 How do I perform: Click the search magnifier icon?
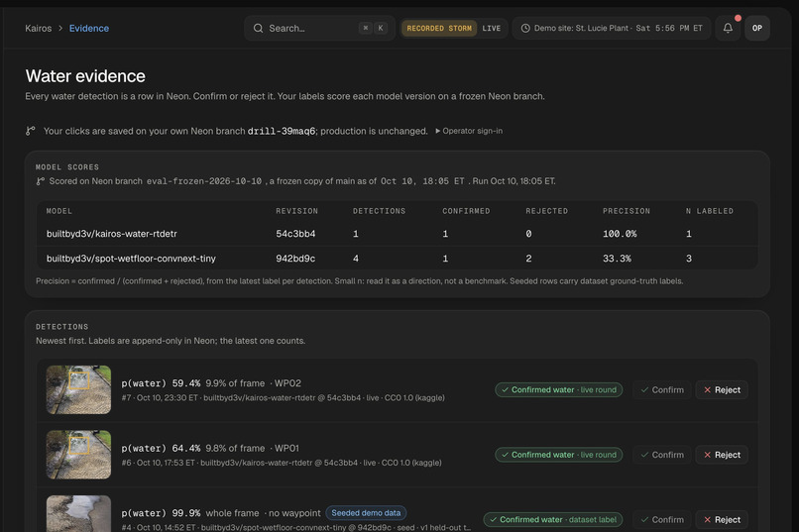[x=259, y=28]
